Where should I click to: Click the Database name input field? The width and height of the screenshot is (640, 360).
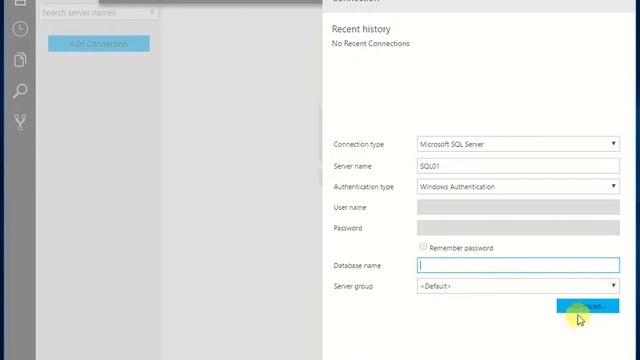518,265
